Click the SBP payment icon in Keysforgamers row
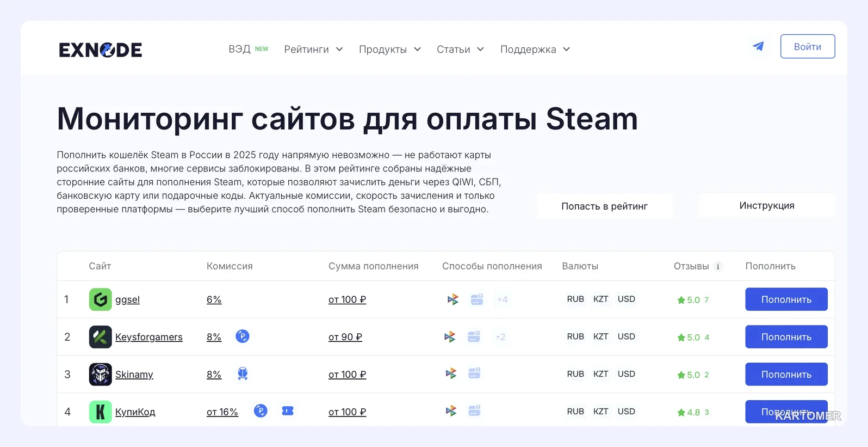 tap(450, 337)
